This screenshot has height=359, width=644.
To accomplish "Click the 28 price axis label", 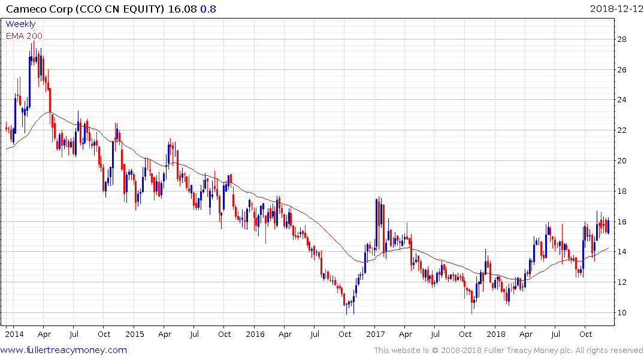I will point(622,39).
